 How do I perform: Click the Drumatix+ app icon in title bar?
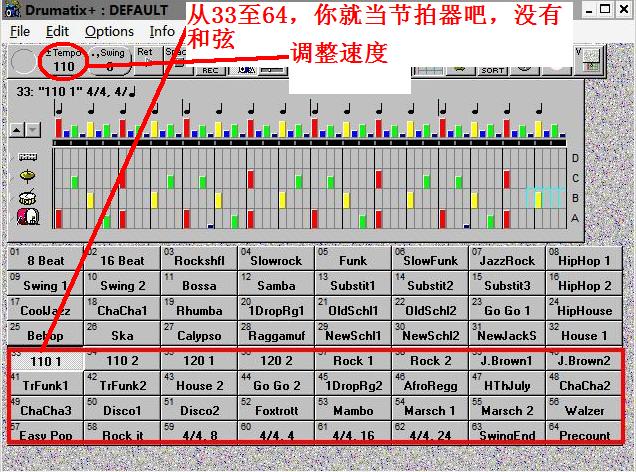pyautogui.click(x=12, y=10)
